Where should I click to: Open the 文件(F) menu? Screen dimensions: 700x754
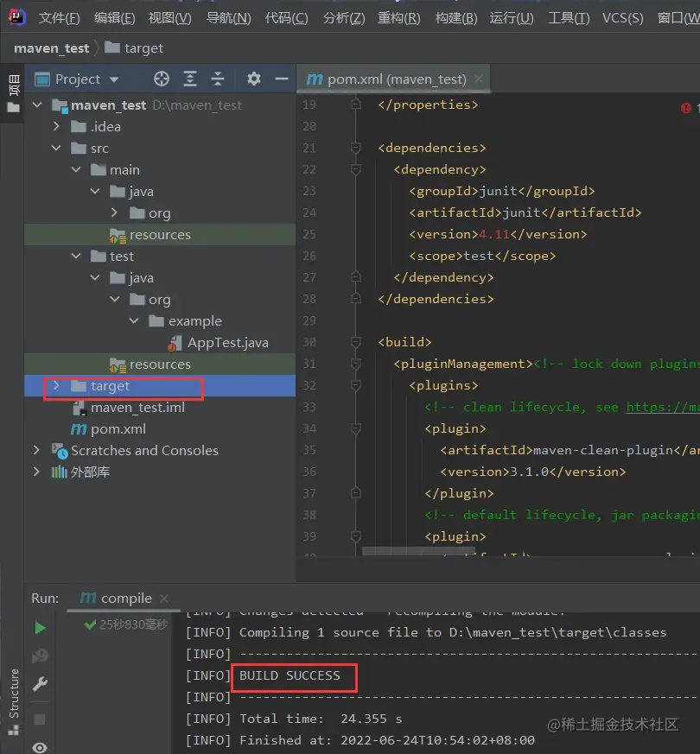coord(59,18)
